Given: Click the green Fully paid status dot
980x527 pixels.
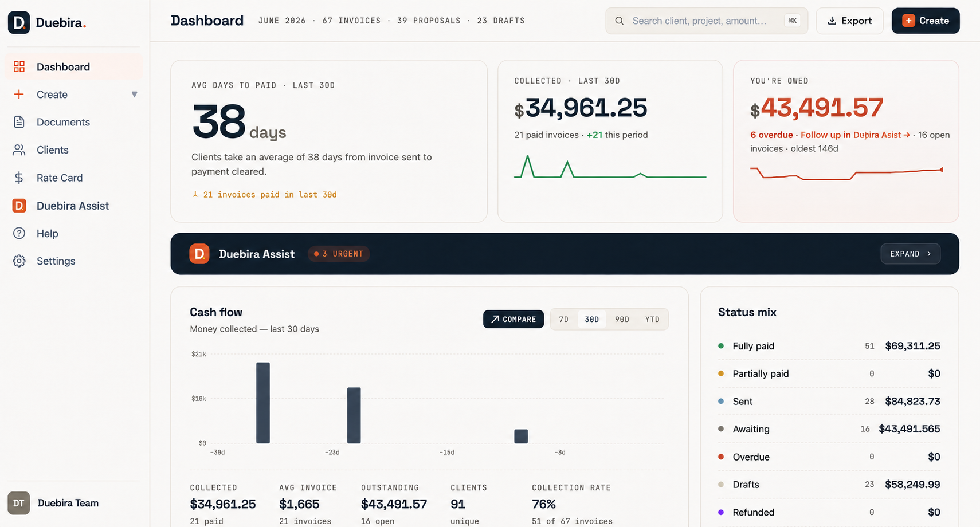Looking at the screenshot, I should [x=721, y=346].
